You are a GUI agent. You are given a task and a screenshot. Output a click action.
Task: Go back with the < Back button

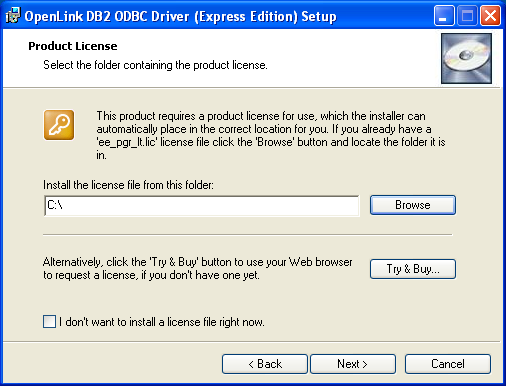[265, 364]
